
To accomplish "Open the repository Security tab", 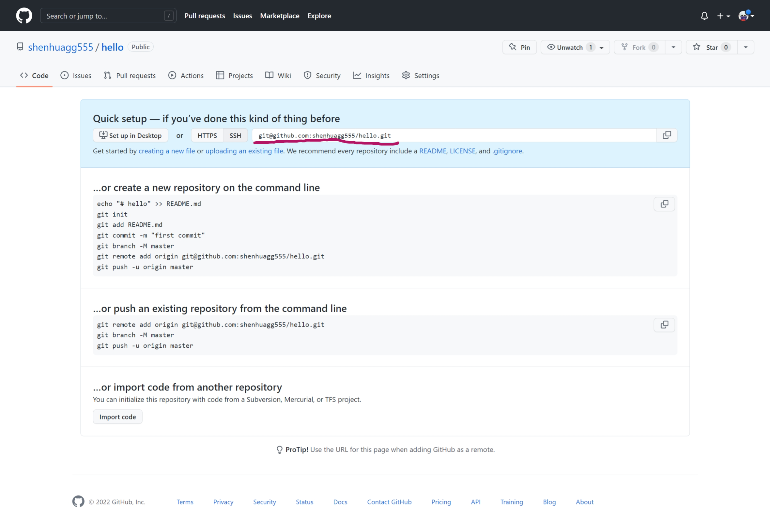I will tap(322, 75).
